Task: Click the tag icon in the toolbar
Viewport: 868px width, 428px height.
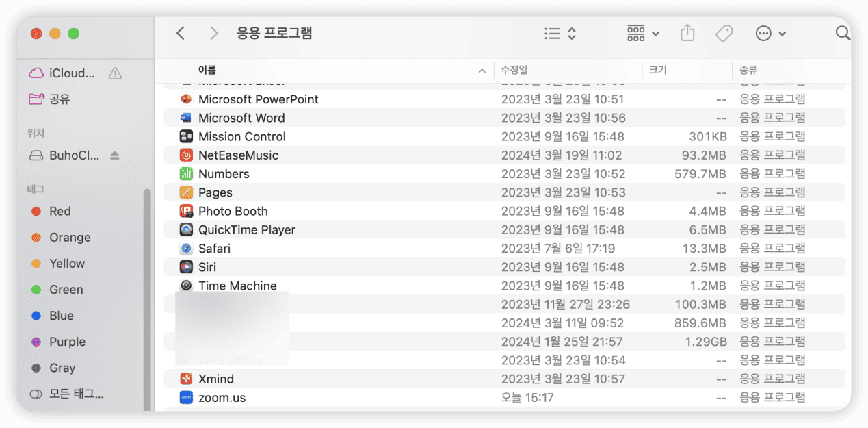Action: coord(724,34)
